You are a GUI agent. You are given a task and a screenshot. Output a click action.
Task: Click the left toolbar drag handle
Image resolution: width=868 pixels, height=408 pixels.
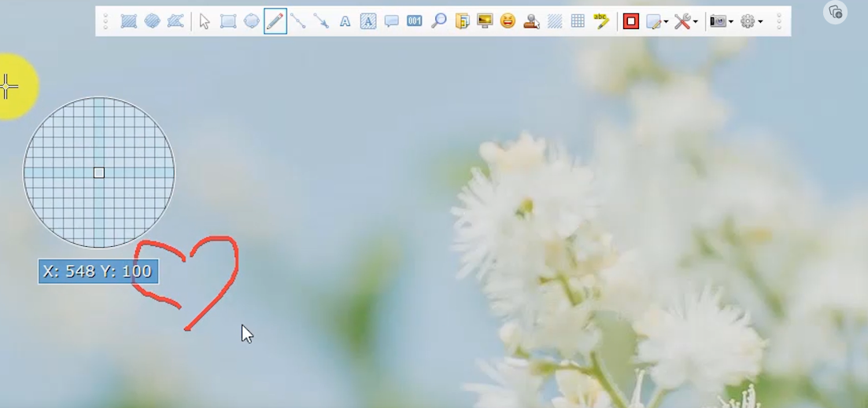click(106, 22)
